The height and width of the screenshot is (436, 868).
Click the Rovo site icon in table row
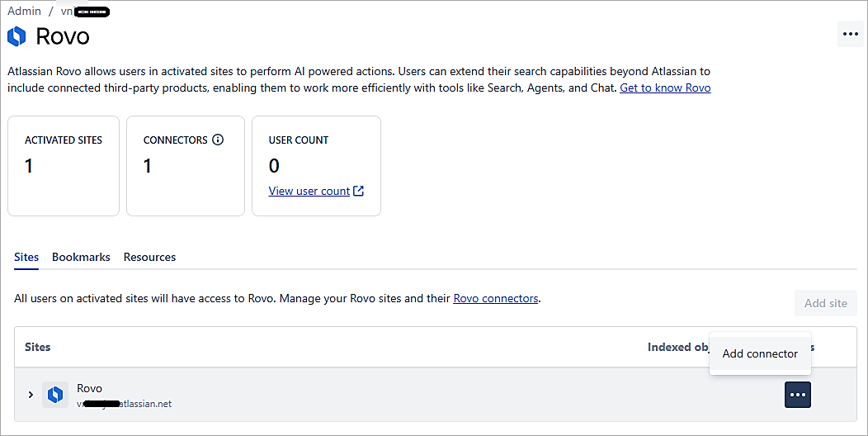[x=55, y=395]
